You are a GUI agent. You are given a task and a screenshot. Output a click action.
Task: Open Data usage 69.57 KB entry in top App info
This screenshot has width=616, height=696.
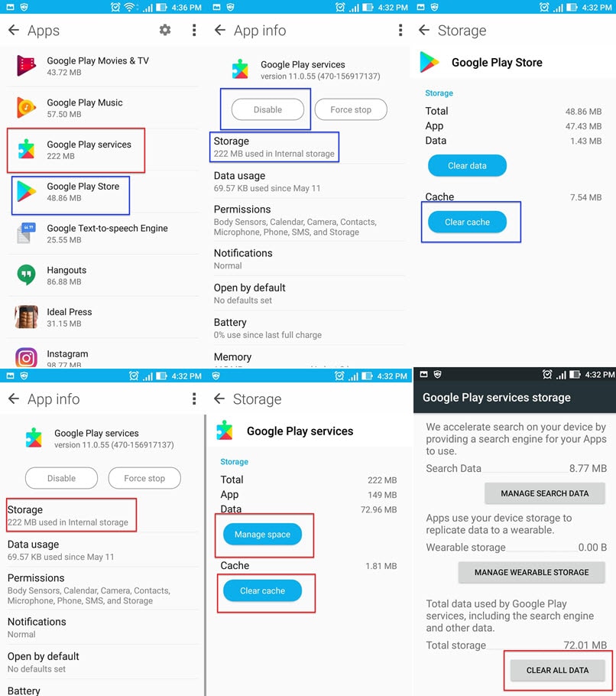[307, 181]
